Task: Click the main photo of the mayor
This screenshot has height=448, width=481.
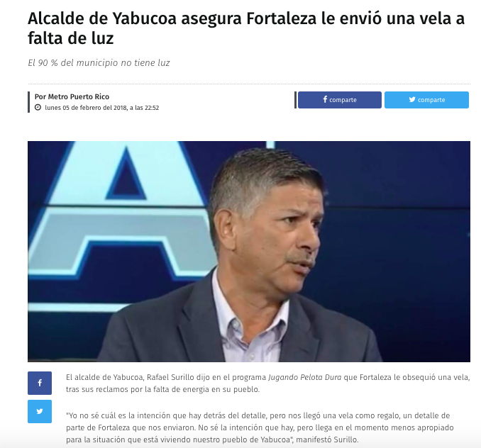Action: (249, 251)
